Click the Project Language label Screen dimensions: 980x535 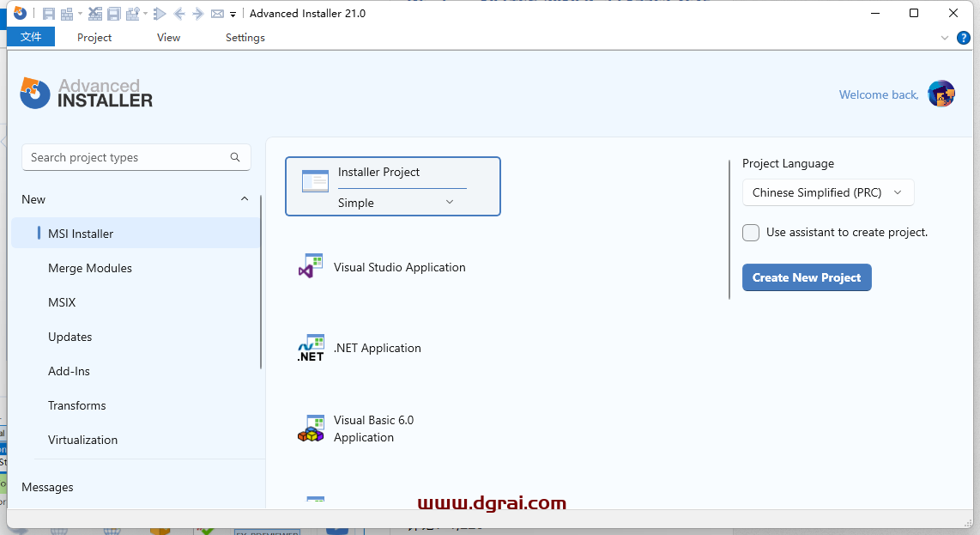coord(788,163)
